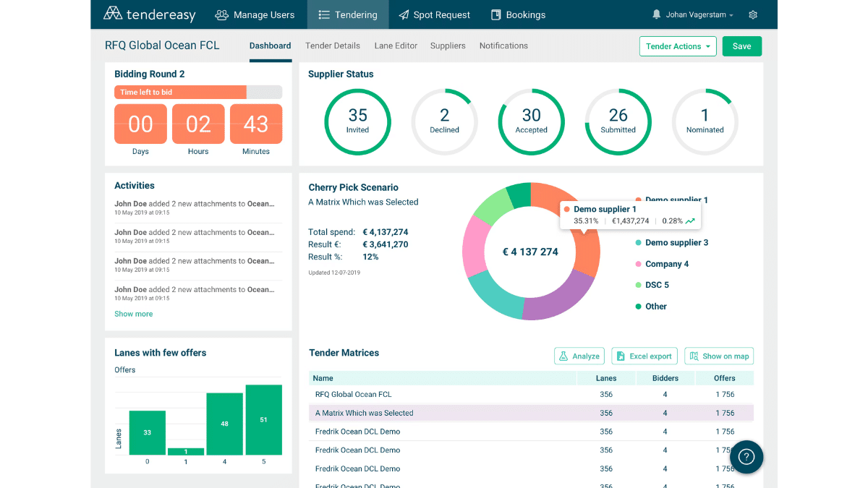
Task: Click the Excel export button
Action: coord(644,356)
